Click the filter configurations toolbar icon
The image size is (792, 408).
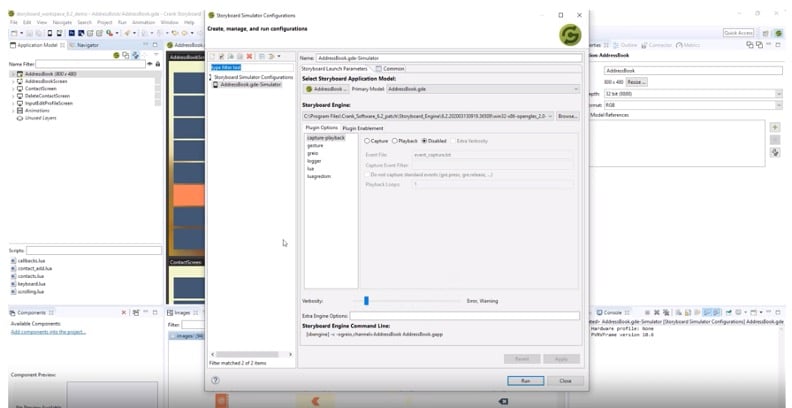coord(272,56)
